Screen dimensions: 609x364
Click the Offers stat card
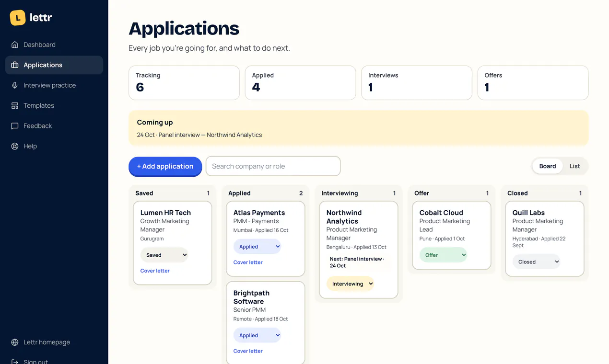(x=533, y=83)
